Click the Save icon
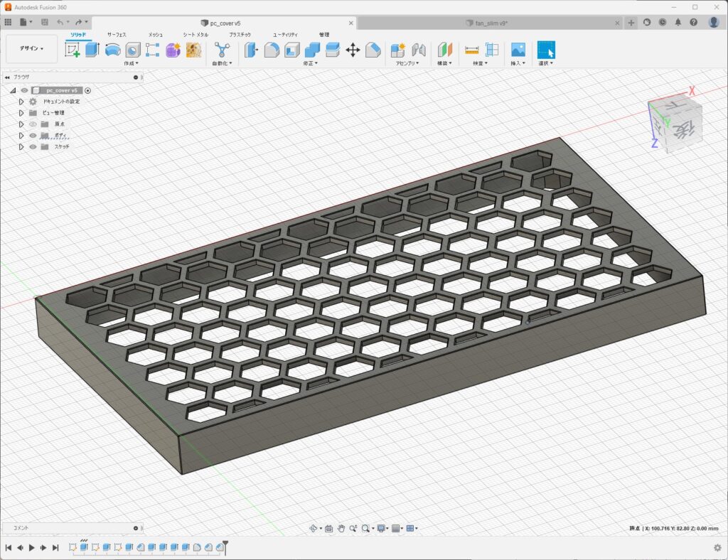This screenshot has height=560, width=728. pos(45,22)
